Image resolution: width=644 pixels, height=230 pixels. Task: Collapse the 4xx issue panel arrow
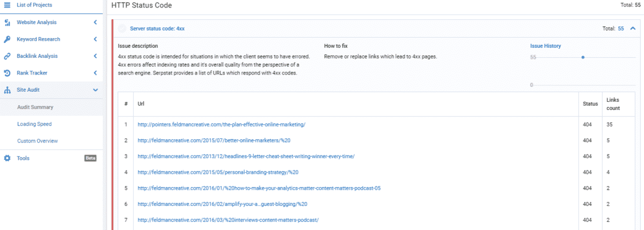(633, 28)
